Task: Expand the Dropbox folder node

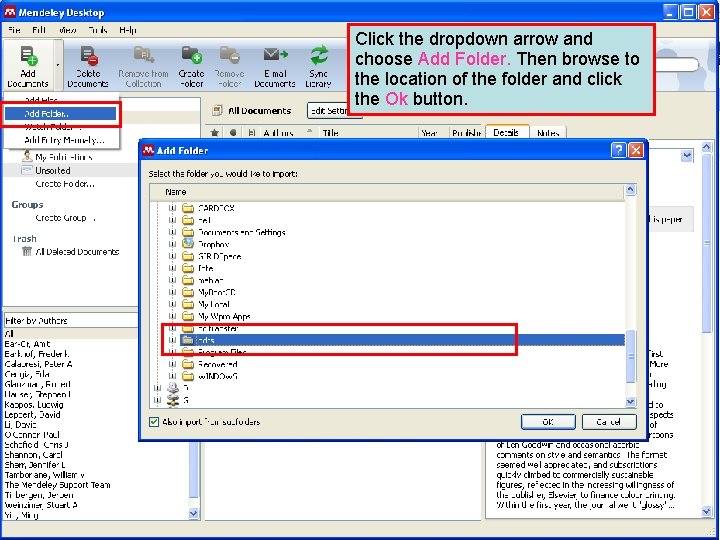Action: click(172, 244)
